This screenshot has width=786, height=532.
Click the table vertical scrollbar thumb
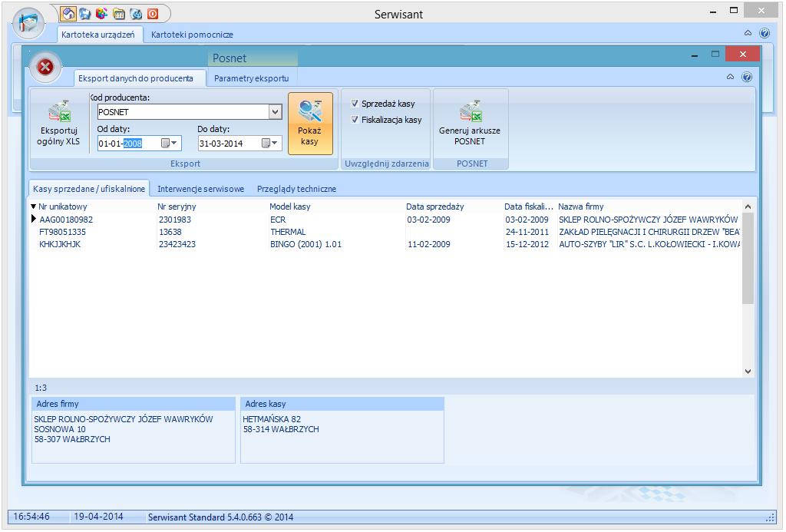click(748, 258)
